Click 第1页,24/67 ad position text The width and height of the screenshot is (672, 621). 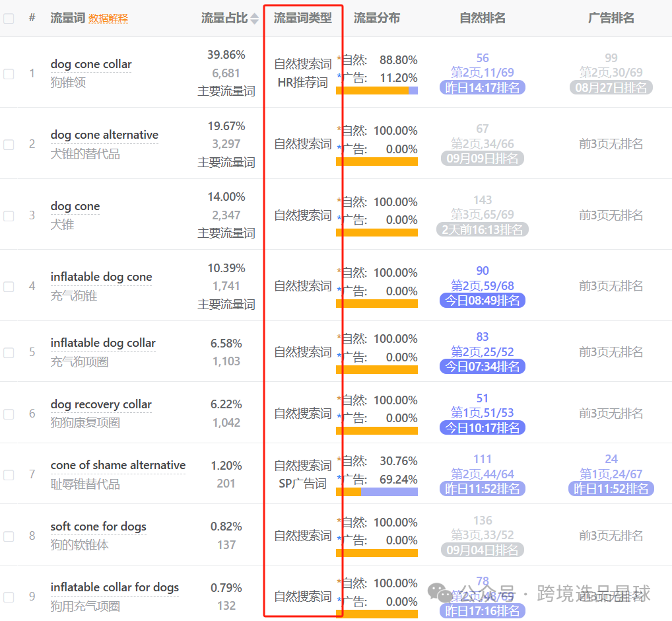(x=611, y=474)
